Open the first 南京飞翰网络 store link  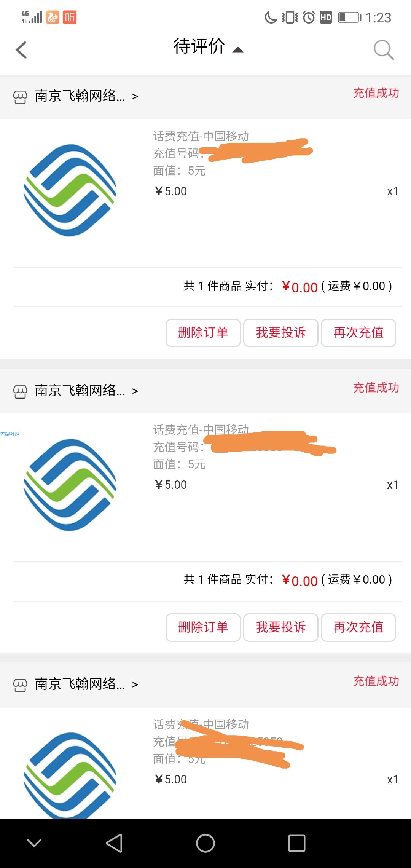pyautogui.click(x=80, y=96)
